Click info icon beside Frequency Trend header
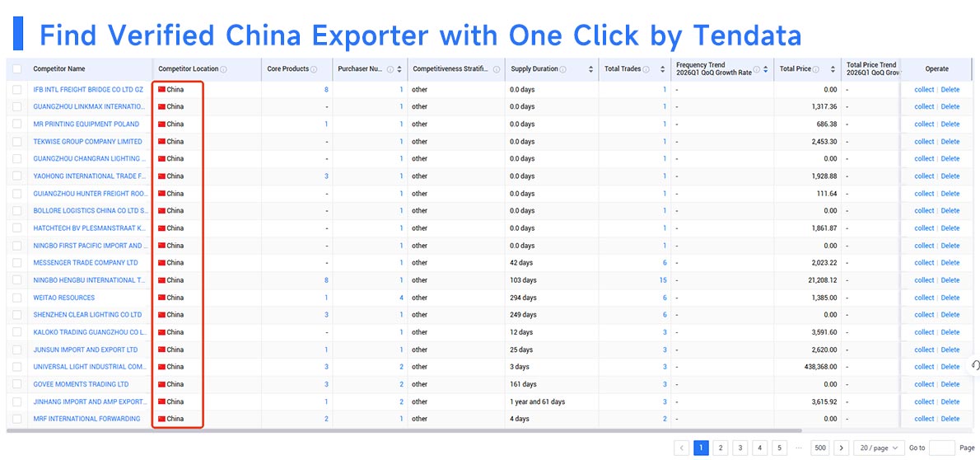Screen dimensions: 980x460 pyautogui.click(x=756, y=69)
